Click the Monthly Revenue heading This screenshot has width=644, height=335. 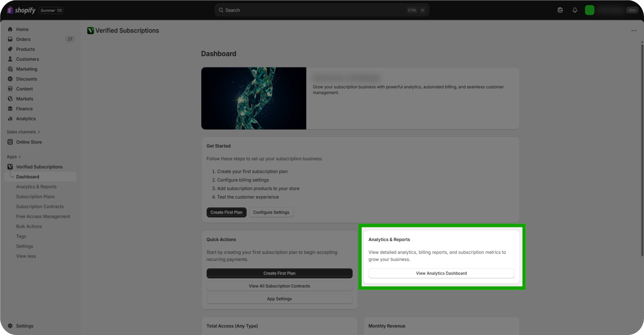click(x=387, y=326)
